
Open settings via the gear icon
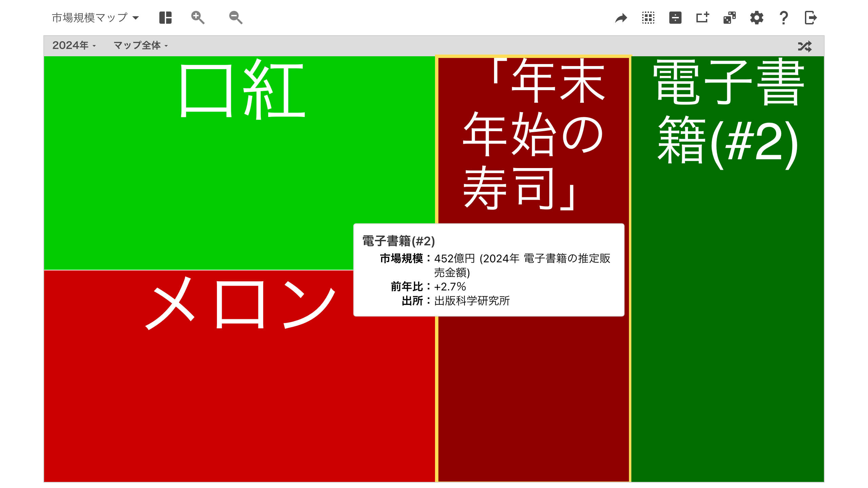[x=757, y=18]
